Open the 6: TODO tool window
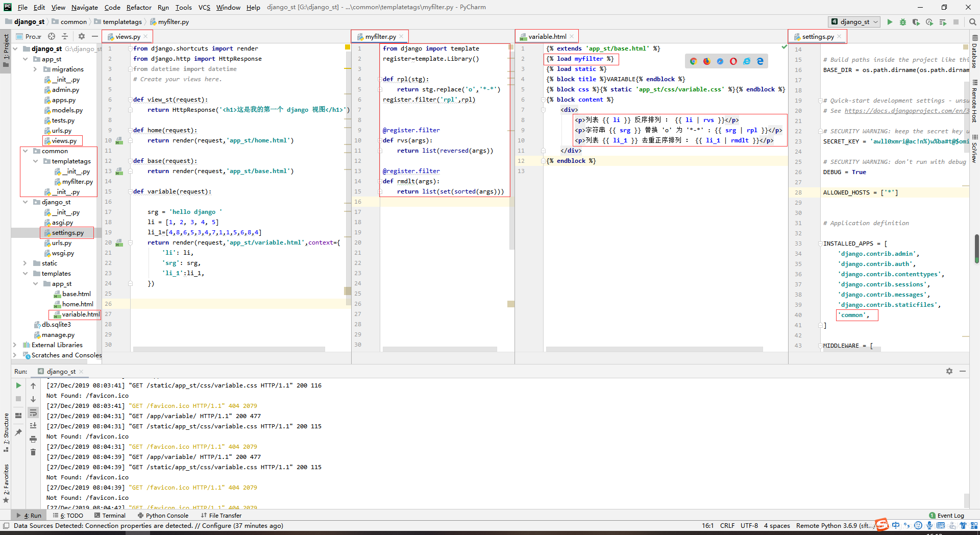This screenshot has height=535, width=980. click(x=68, y=516)
